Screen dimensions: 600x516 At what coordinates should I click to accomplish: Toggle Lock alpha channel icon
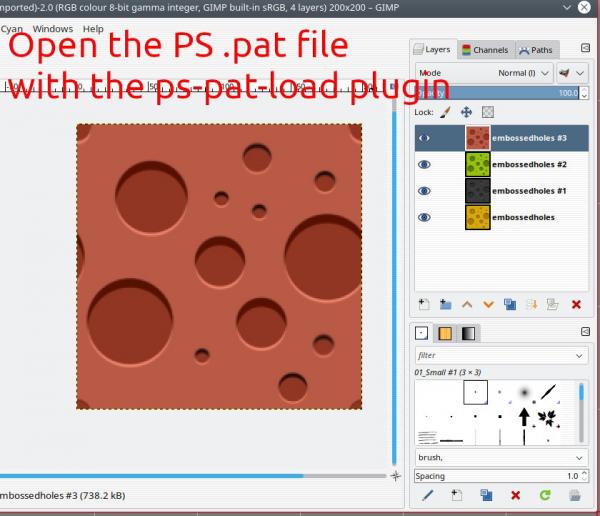pyautogui.click(x=488, y=112)
